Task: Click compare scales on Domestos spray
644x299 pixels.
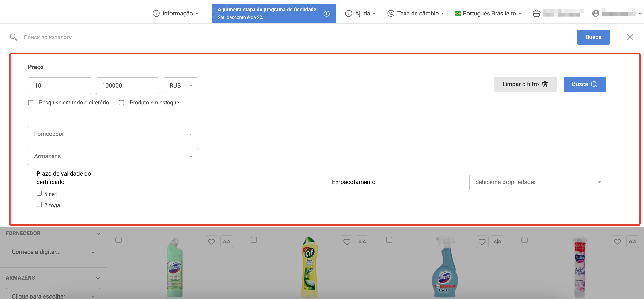Action: (497, 242)
